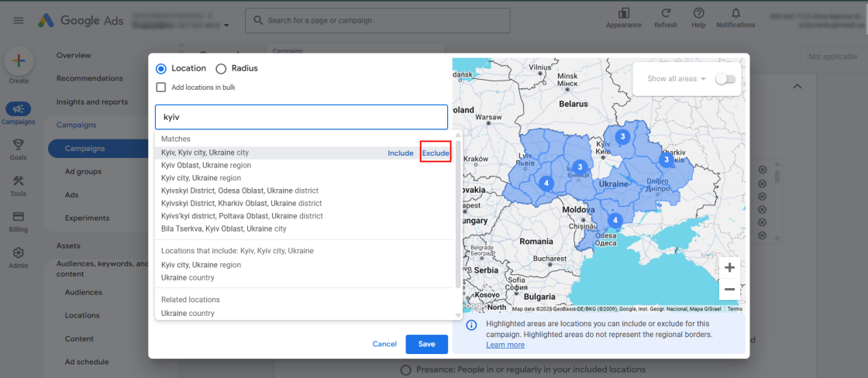This screenshot has width=868, height=378.
Task: Click map cluster marker 4 near Odesa
Action: (615, 221)
